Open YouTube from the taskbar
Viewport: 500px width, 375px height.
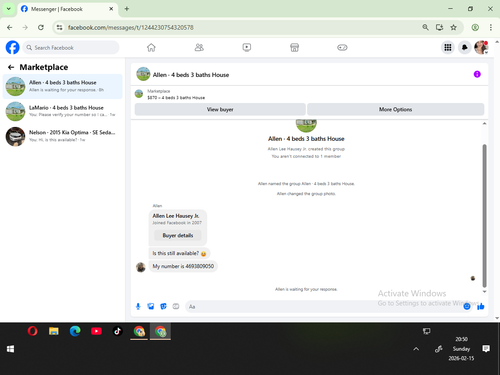[96, 331]
